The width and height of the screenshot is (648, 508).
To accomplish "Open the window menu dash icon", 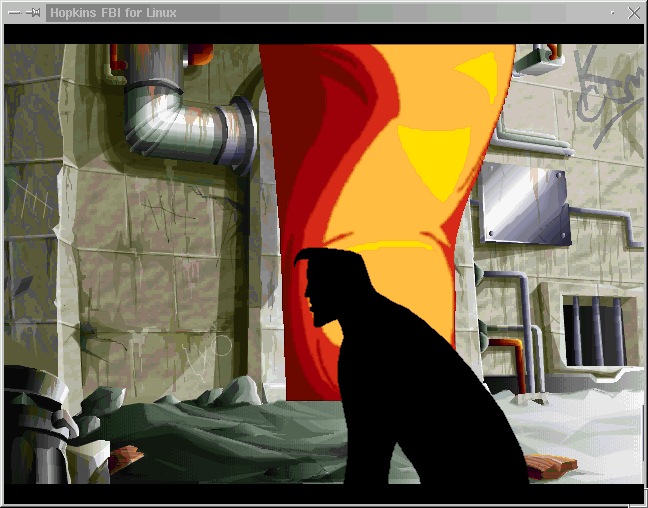I will pyautogui.click(x=14, y=13).
